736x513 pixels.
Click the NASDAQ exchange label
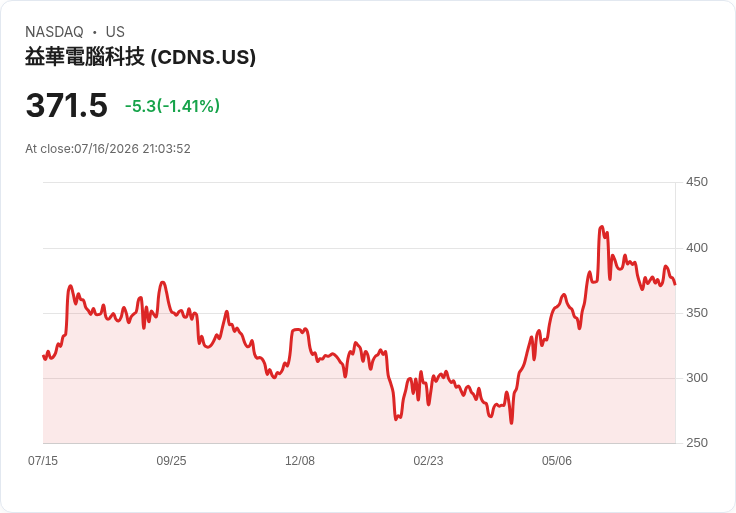[54, 32]
